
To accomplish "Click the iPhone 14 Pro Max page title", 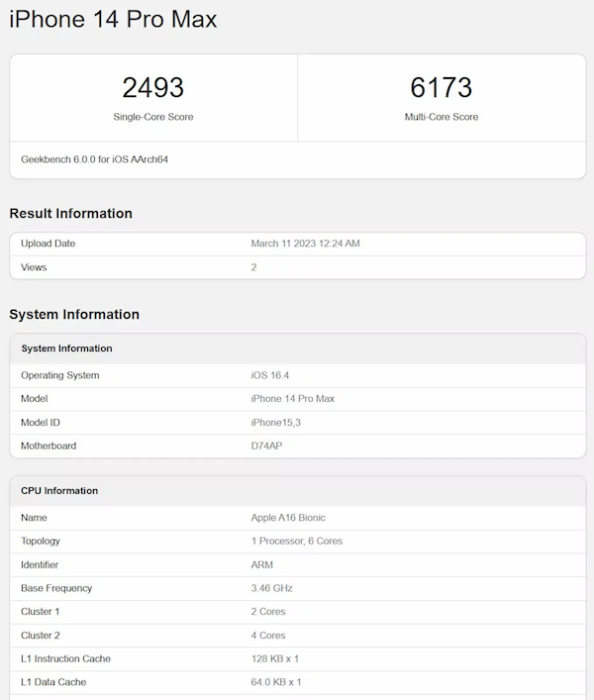I will [113, 20].
